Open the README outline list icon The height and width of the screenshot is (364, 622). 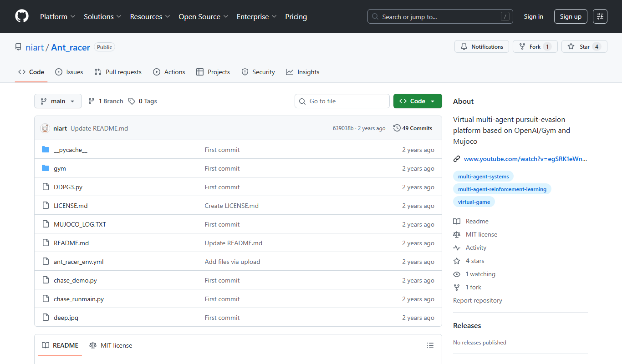[430, 345]
